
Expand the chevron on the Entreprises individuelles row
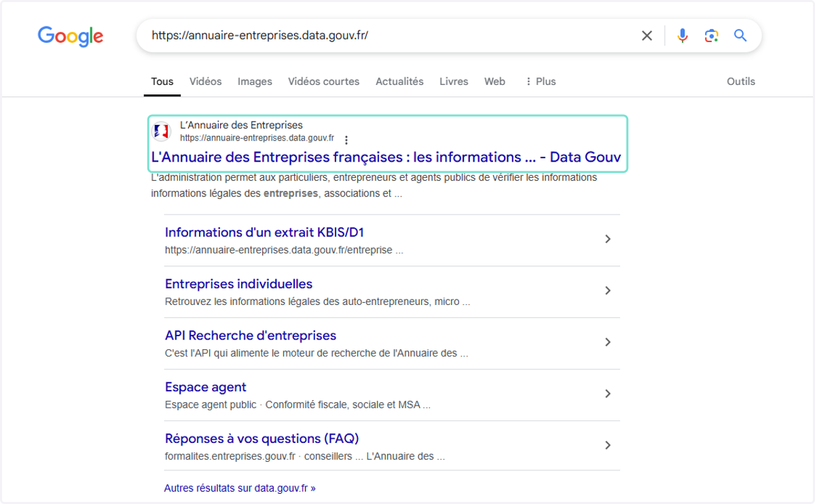608,291
